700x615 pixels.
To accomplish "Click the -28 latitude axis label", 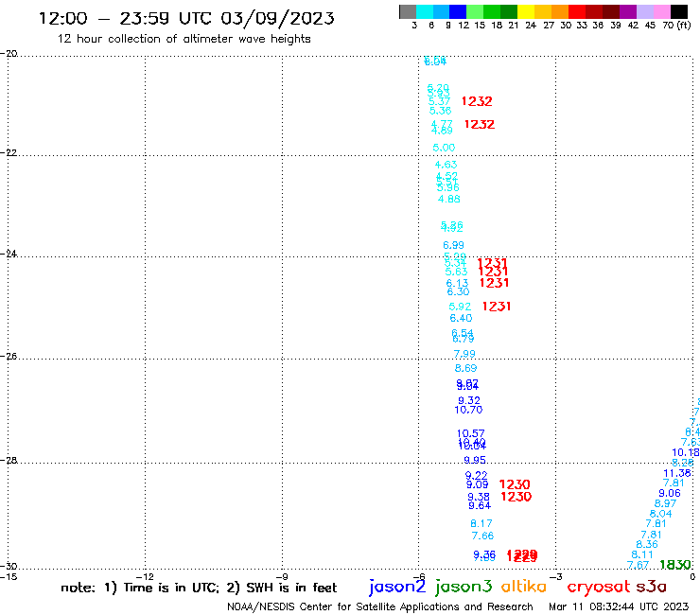I will 9,460.
